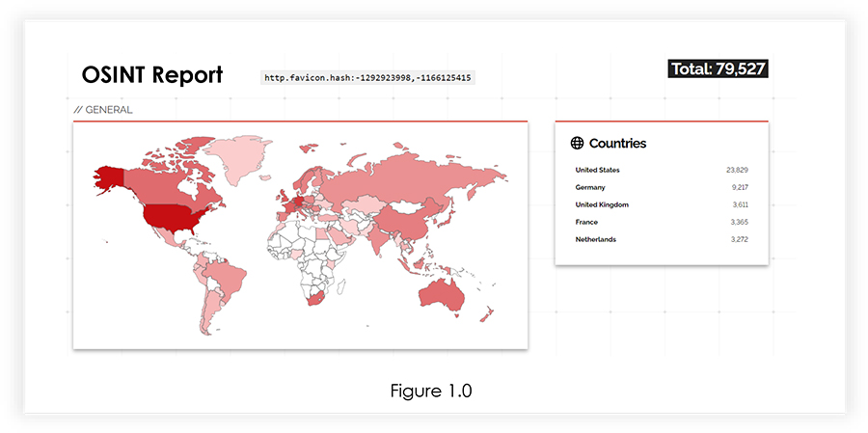Click the United States on the map
868x433 pixels.
click(173, 217)
